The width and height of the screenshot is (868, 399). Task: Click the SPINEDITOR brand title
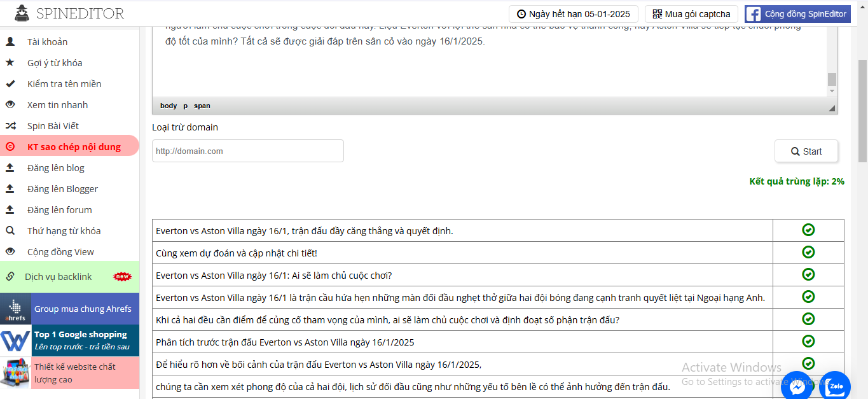pyautogui.click(x=80, y=13)
